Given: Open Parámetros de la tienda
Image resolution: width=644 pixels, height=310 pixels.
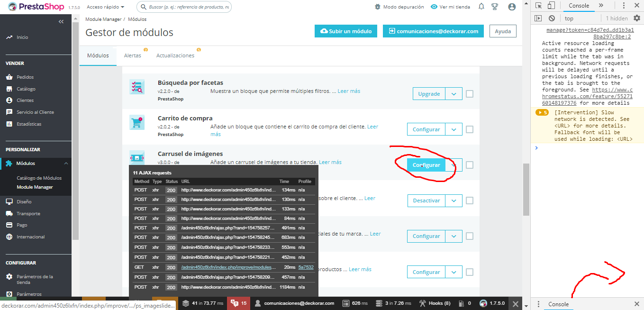Looking at the screenshot, I should click(36, 279).
